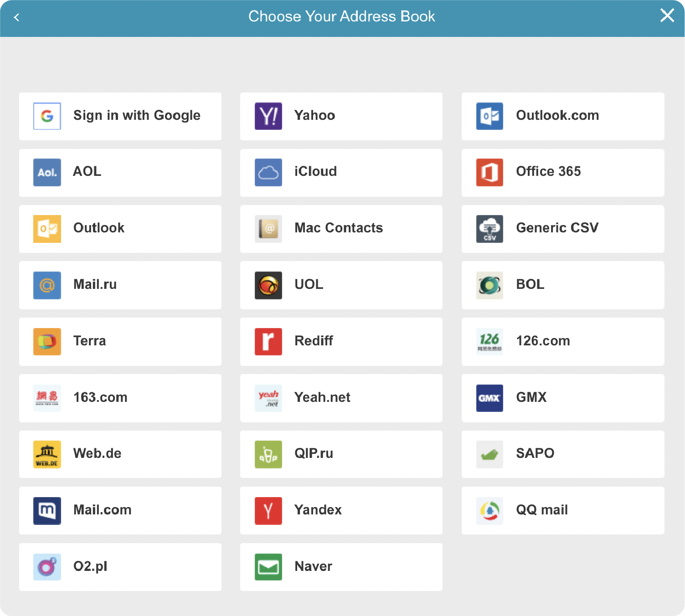Pick the QIP.ru text label
Screen dimensions: 685x616
pyautogui.click(x=314, y=453)
